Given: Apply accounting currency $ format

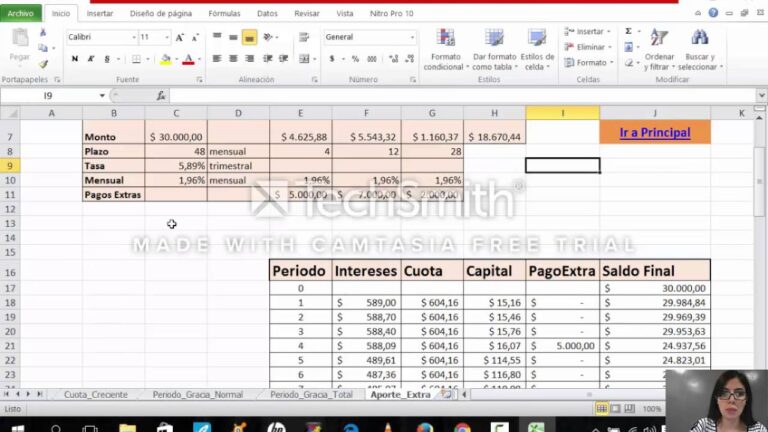Looking at the screenshot, I should (x=332, y=59).
